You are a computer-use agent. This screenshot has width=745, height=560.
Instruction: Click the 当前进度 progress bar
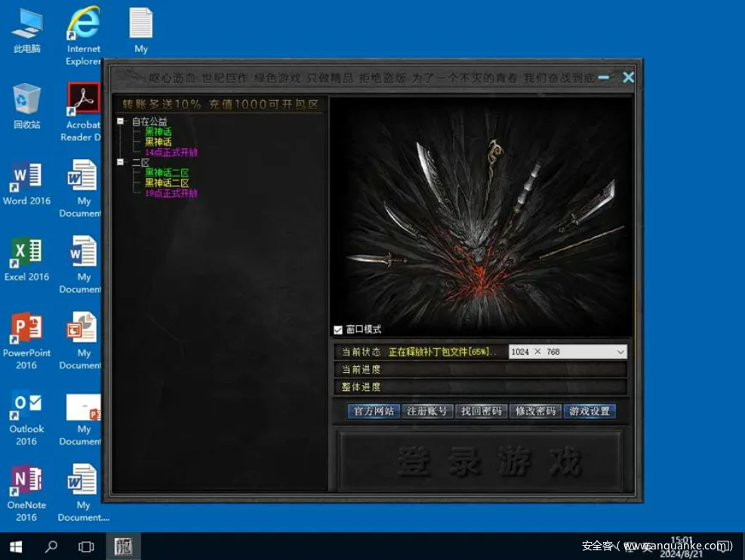[481, 370]
